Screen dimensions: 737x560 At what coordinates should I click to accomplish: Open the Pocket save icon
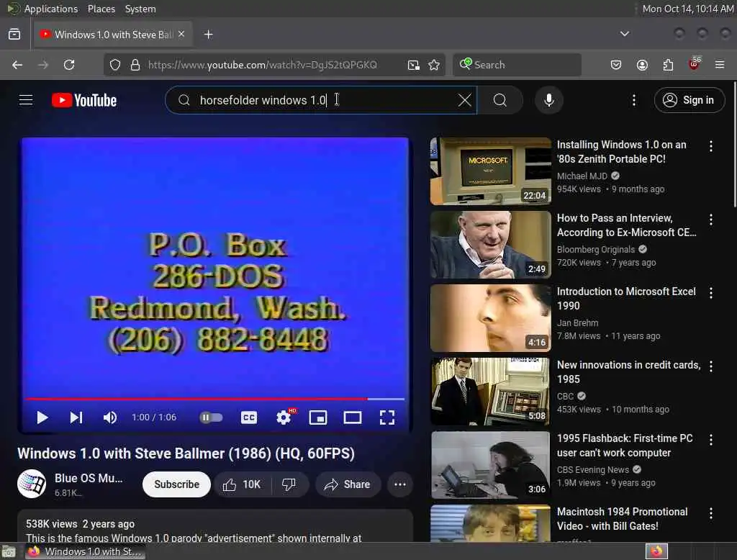click(616, 64)
